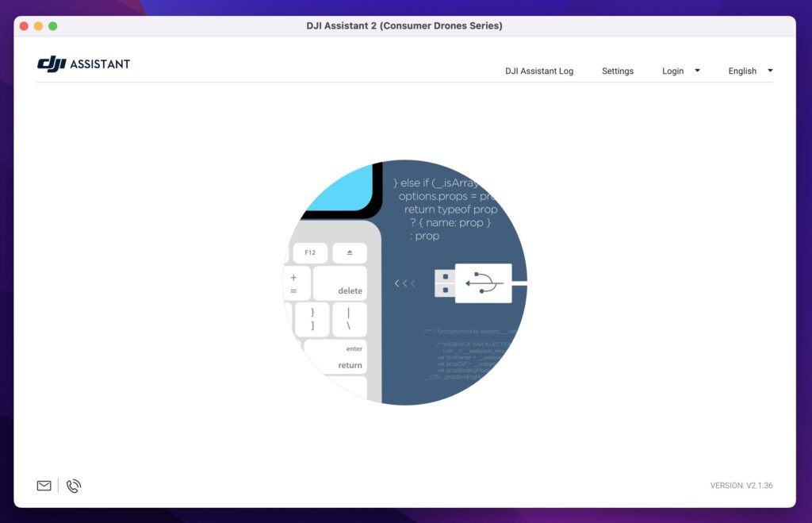Click the USB connection illustration
Image resolution: width=812 pixels, height=523 pixels.
[405, 283]
